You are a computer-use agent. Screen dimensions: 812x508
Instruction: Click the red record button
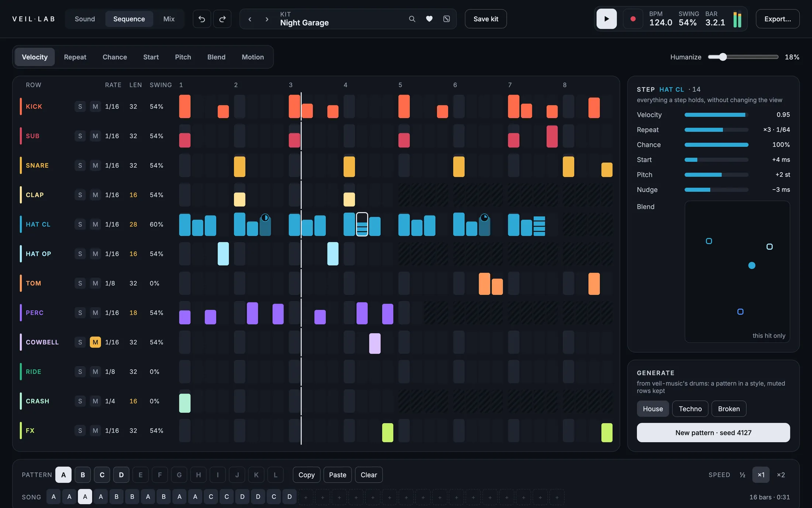[633, 19]
